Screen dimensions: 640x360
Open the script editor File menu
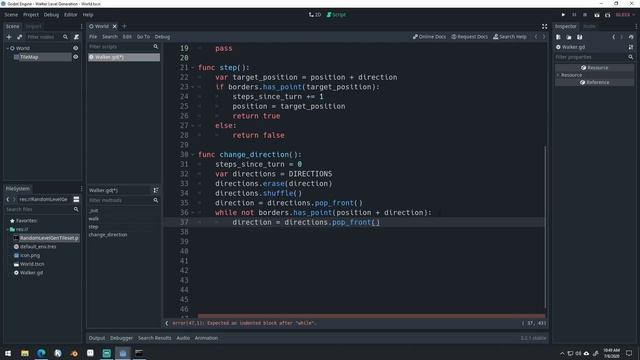pos(93,37)
